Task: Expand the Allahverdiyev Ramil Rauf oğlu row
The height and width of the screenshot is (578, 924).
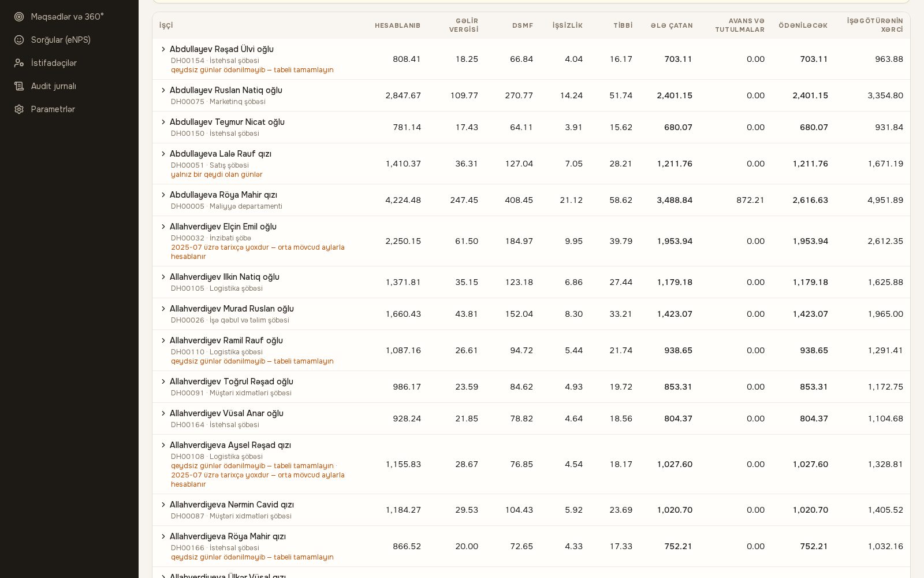Action: click(163, 340)
